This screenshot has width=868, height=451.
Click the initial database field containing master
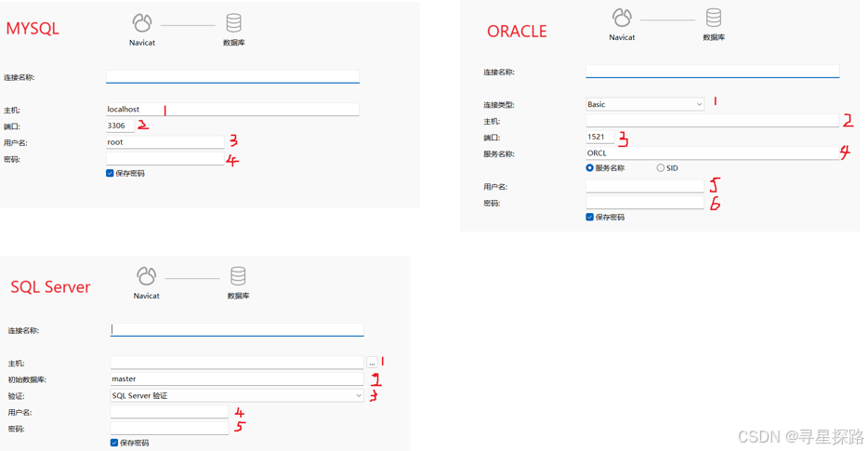237,379
